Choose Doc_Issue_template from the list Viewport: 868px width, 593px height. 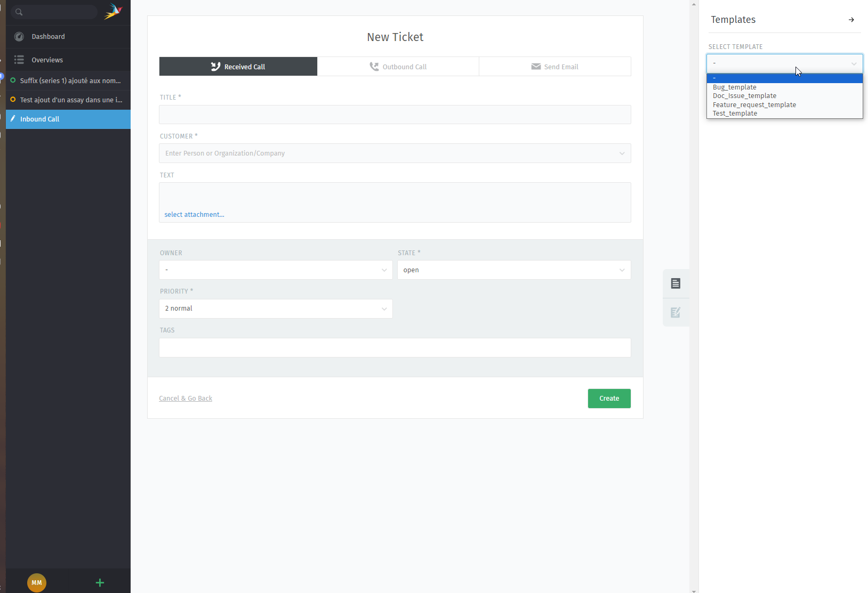pyautogui.click(x=784, y=96)
